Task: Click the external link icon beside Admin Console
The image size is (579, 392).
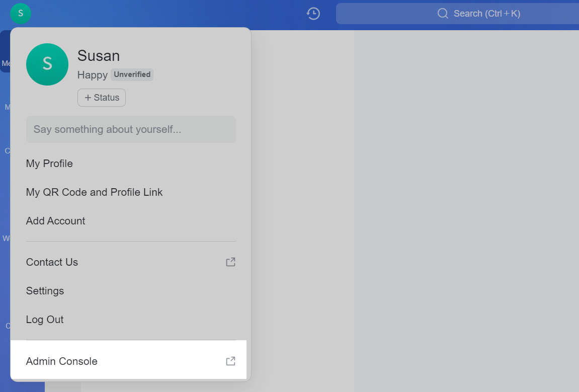Action: pyautogui.click(x=230, y=361)
